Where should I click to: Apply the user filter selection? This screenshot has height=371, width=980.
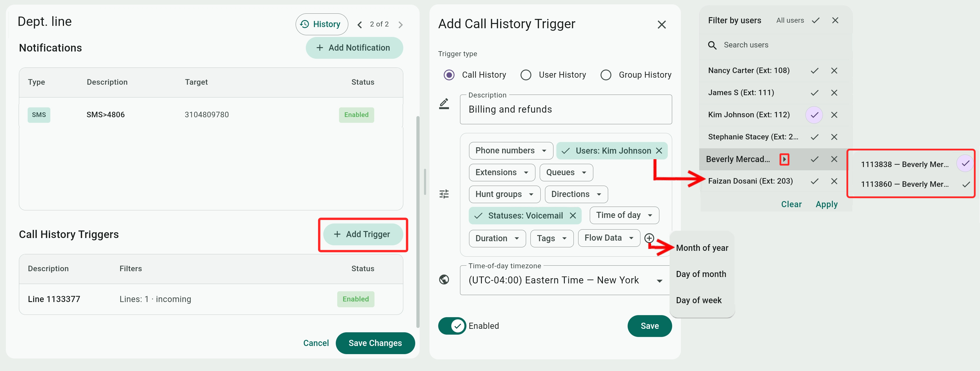tap(827, 204)
